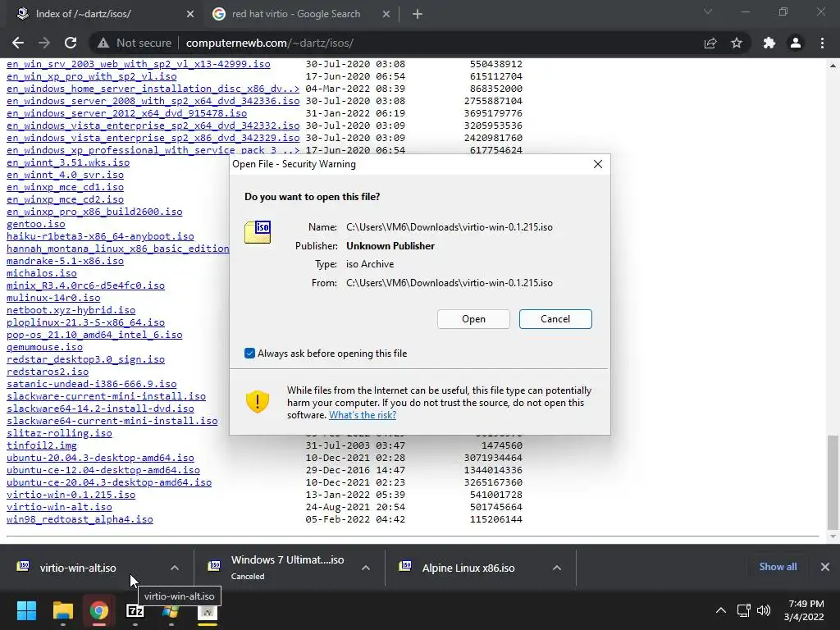Screen dimensions: 840x630
Task: Click the scrollbar up arrow on the page
Action: click(x=833, y=66)
